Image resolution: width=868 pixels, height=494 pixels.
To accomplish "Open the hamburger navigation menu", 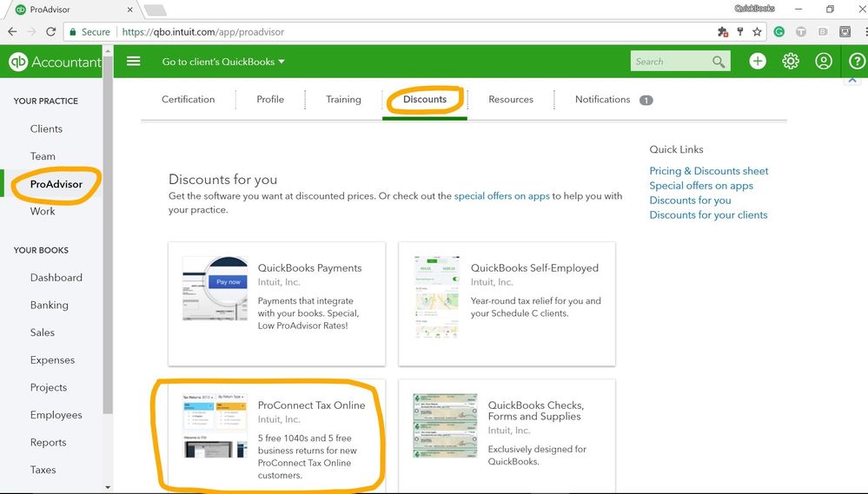I will click(x=134, y=61).
